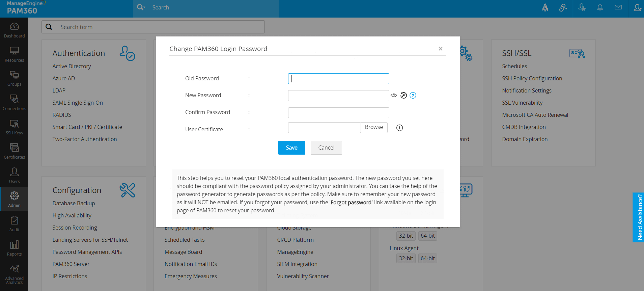The image size is (644, 291).
Task: Open Certificates in the left sidebar
Action: coord(14,151)
